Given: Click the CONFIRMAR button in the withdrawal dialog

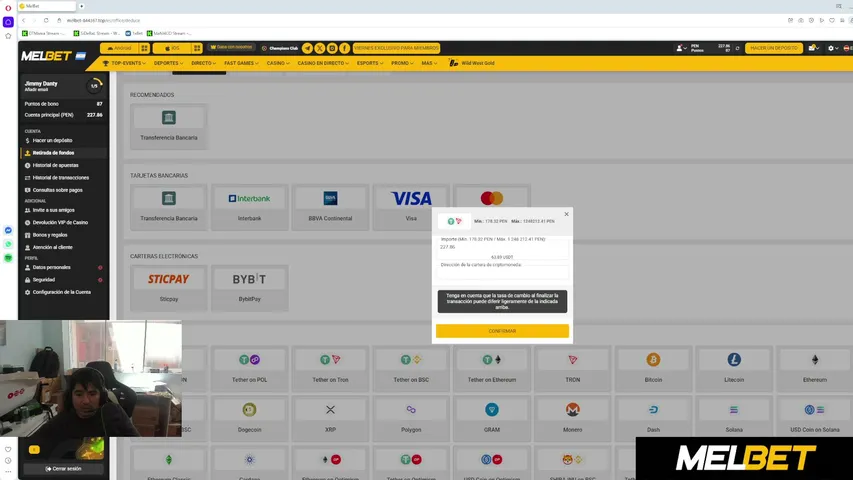Looking at the screenshot, I should point(502,331).
